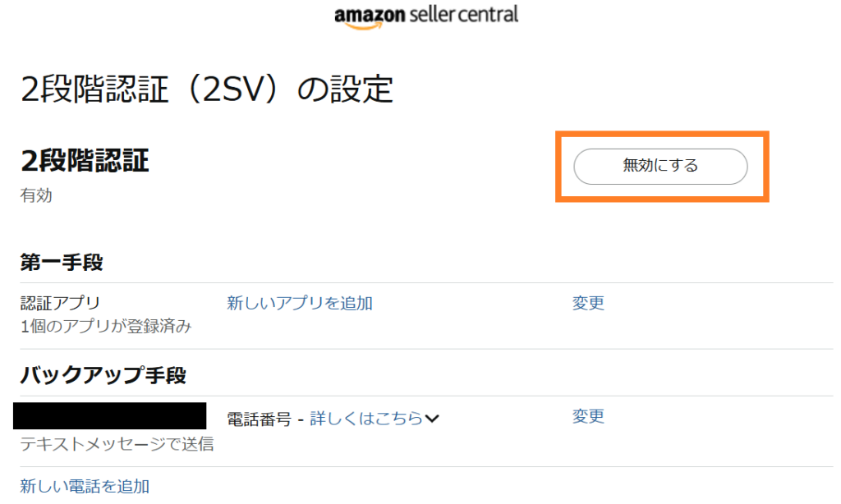The width and height of the screenshot is (841, 504).
Task: Click 変更 in the 認証アプリ row
Action: coord(588,303)
